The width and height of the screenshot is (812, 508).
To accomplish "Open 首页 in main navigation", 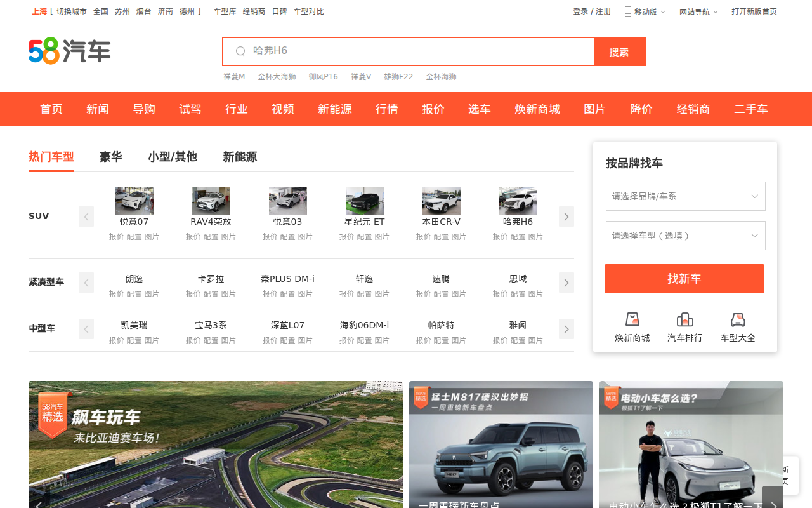I will pyautogui.click(x=51, y=109).
